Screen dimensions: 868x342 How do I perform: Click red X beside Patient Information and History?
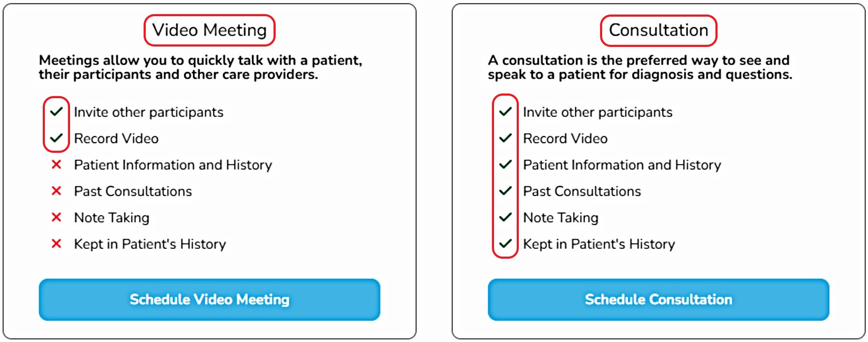click(56, 164)
